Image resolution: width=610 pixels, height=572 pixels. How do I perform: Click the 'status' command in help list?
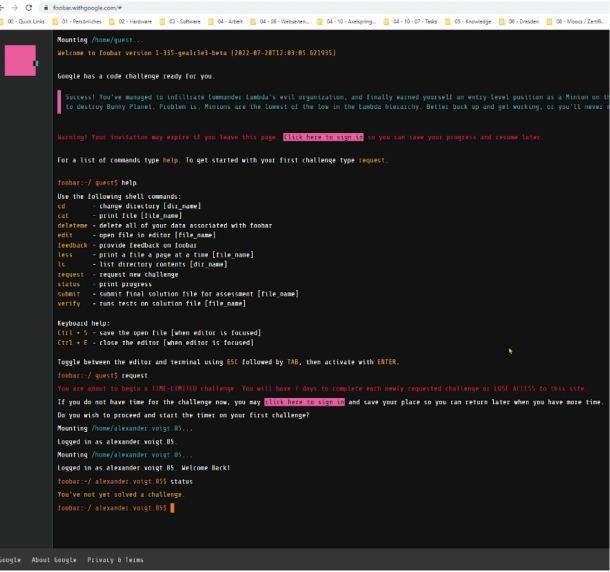click(x=68, y=284)
